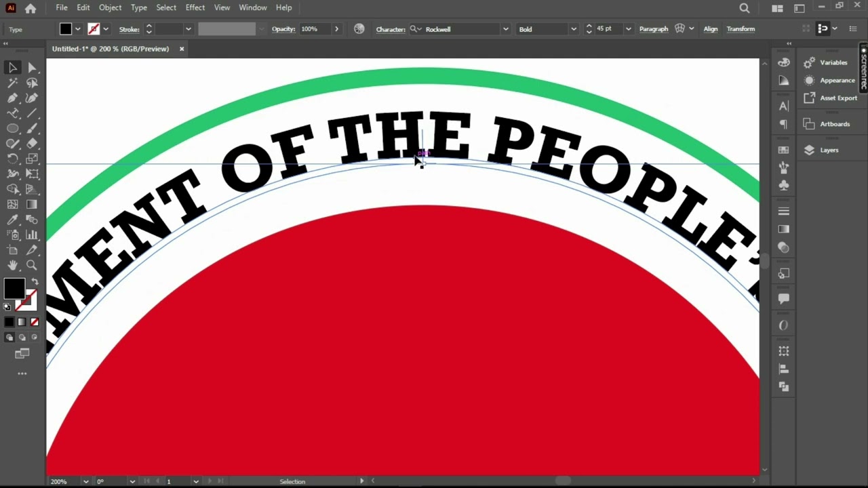Pick the Eyedropper tool
The width and height of the screenshot is (868, 488).
(13, 220)
